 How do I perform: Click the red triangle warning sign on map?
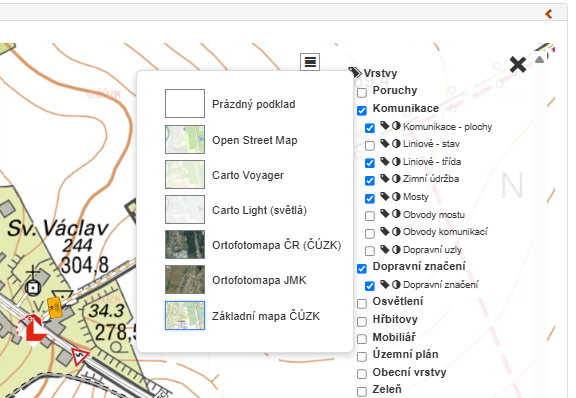pyautogui.click(x=80, y=357)
